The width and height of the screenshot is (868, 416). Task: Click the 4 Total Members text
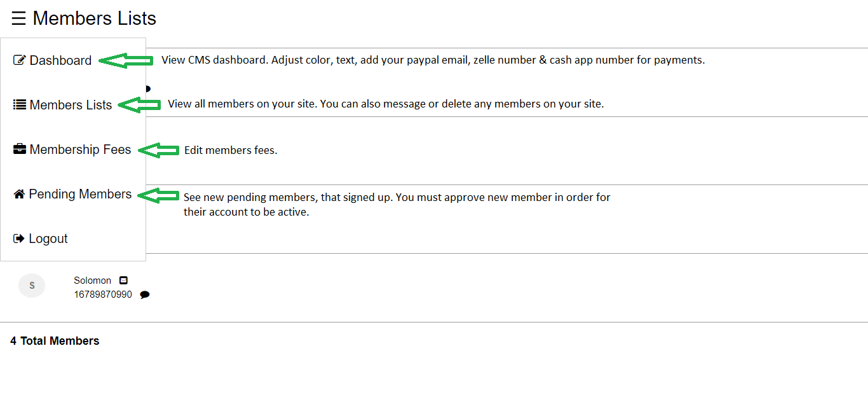[55, 341]
